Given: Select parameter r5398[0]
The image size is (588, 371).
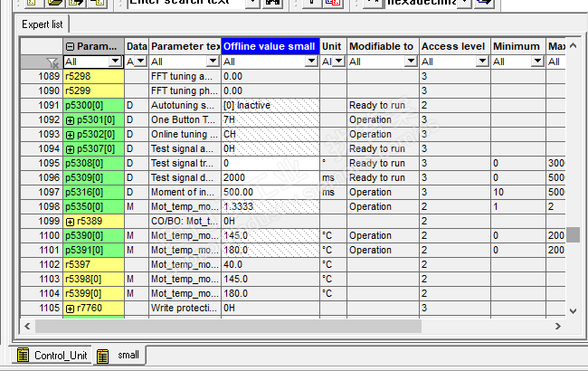Looking at the screenshot, I should coord(93,280).
